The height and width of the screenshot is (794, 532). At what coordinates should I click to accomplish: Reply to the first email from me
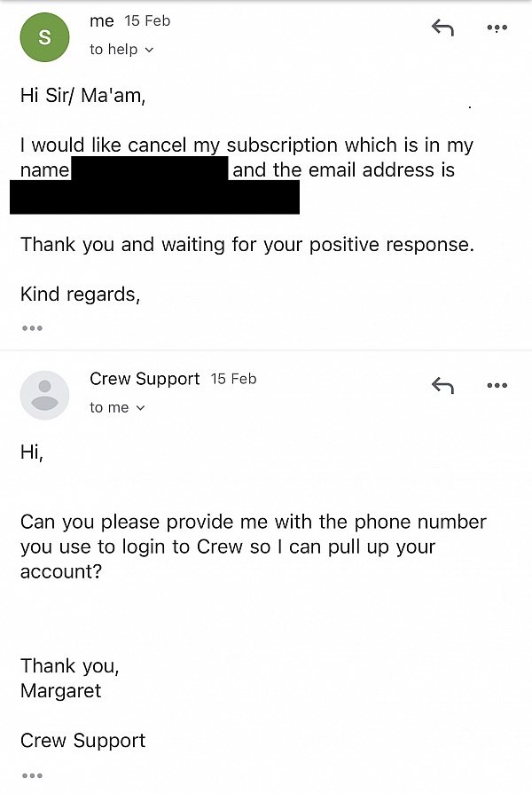tap(442, 28)
